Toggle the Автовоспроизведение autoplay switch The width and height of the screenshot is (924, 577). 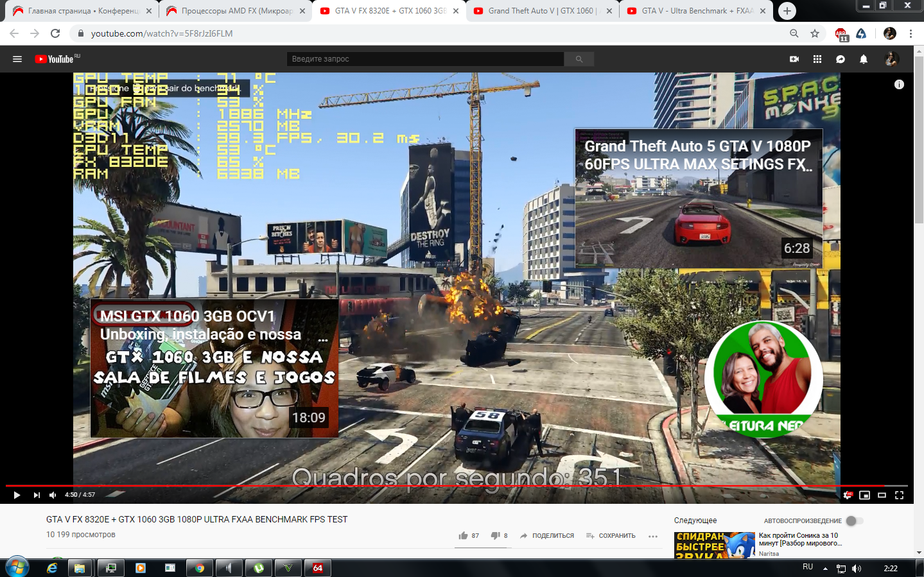tap(855, 521)
